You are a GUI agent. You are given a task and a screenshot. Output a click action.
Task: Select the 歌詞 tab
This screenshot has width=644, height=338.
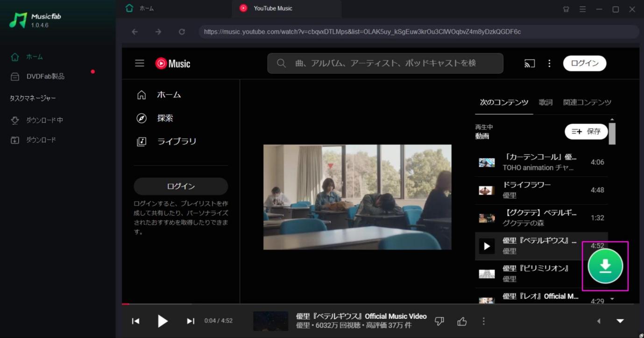pyautogui.click(x=545, y=102)
